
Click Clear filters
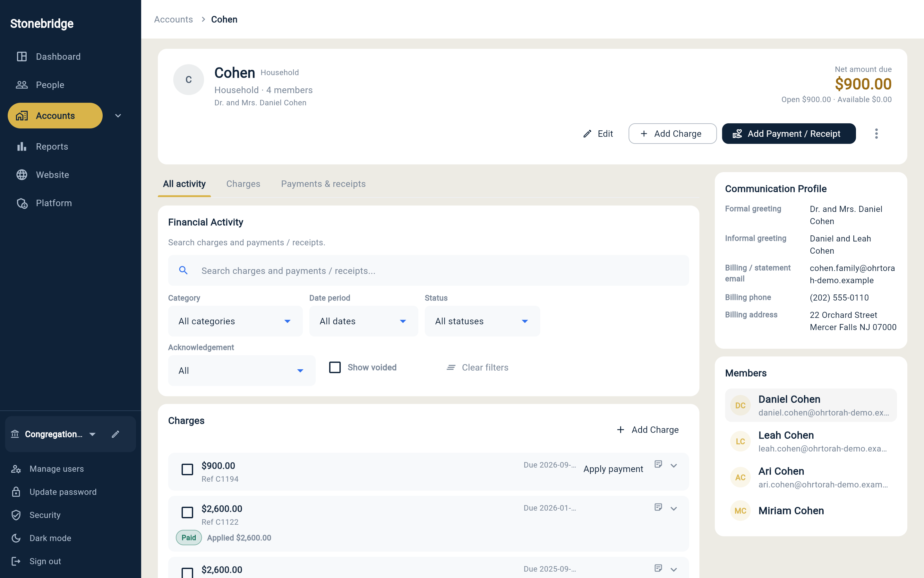tap(477, 367)
